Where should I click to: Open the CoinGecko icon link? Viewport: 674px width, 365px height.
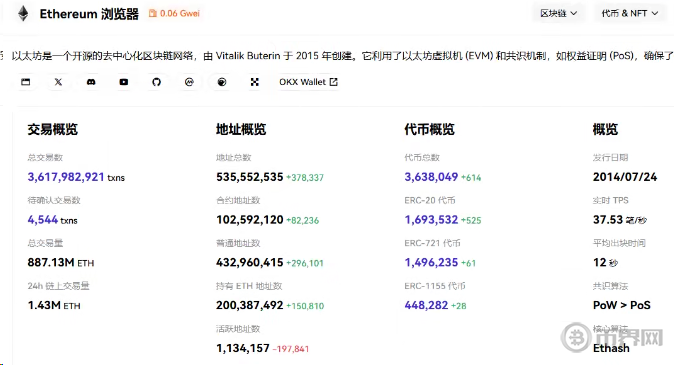(x=222, y=82)
